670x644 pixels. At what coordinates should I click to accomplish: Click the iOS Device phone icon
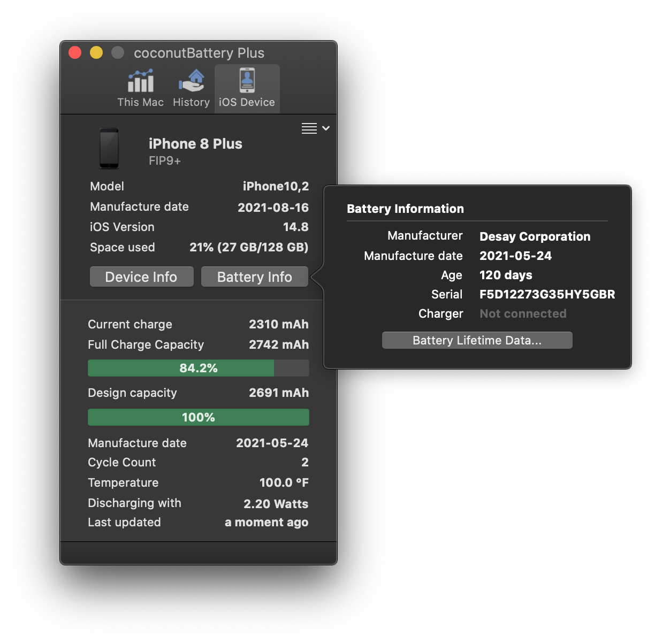pyautogui.click(x=247, y=80)
